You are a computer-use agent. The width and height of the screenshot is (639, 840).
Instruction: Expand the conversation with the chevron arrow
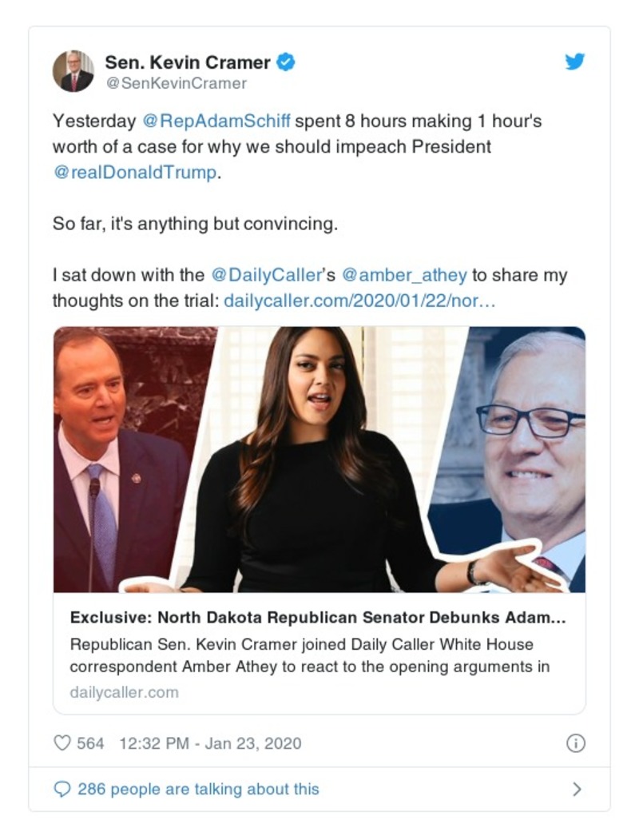[577, 789]
